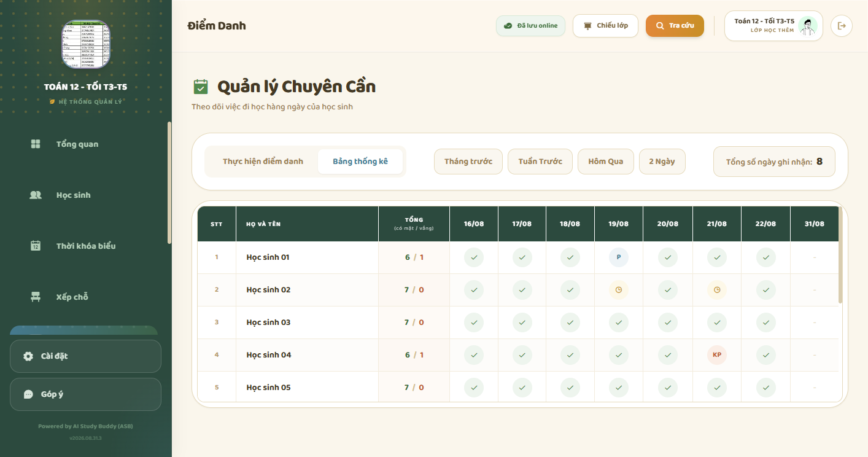Viewport: 868px width, 457px height.
Task: Click the late clock icon for Học sinh 02 on 21/08
Action: [x=716, y=290]
